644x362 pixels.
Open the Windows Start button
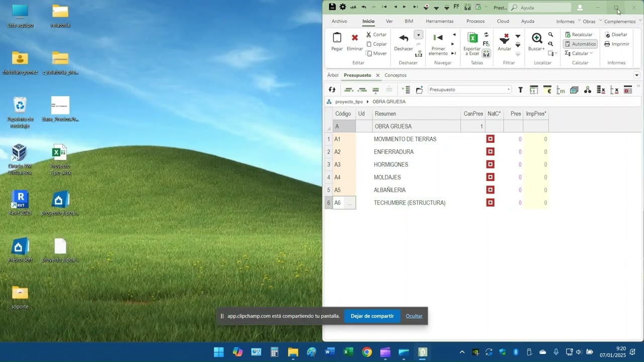coord(219,352)
